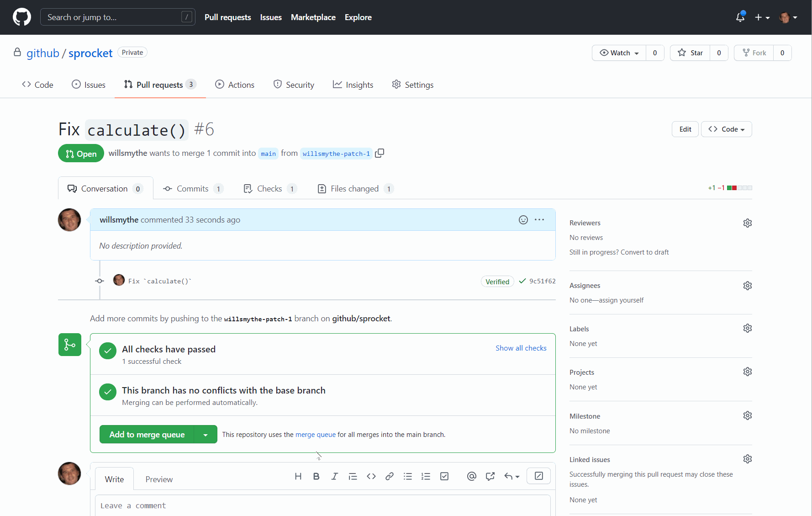
Task: Mention a user with @ icon
Action: pos(471,476)
